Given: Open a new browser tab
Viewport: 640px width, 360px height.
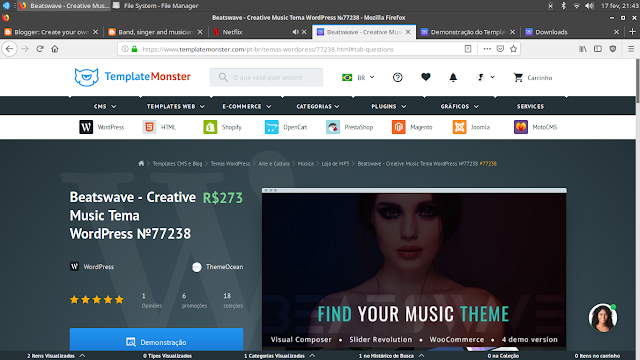Looking at the screenshot, I should tap(632, 32).
